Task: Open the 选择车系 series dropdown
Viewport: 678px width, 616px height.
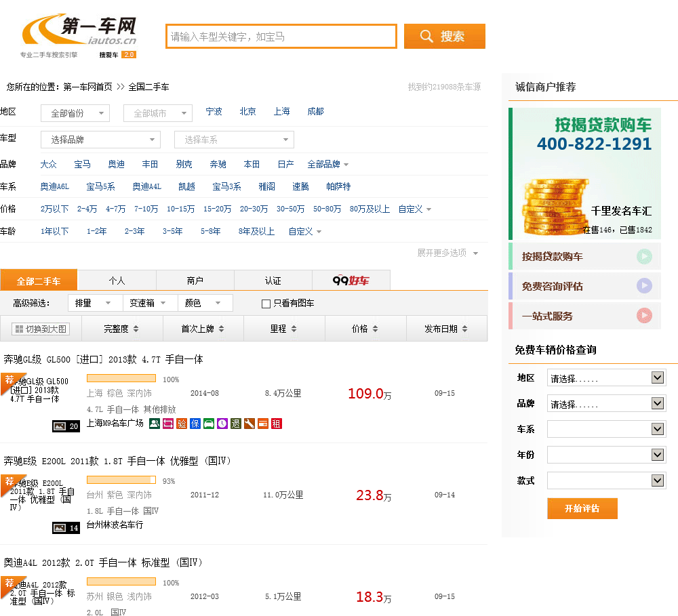Action: click(234, 140)
